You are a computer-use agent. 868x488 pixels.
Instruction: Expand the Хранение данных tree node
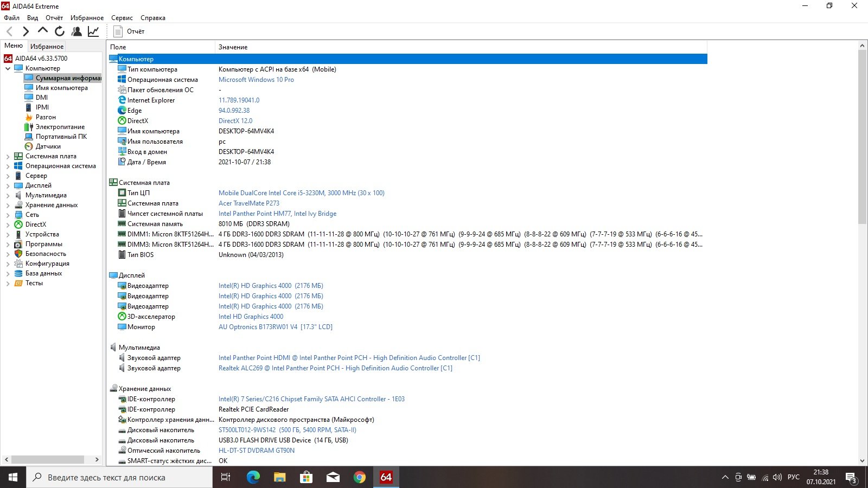[x=8, y=206]
